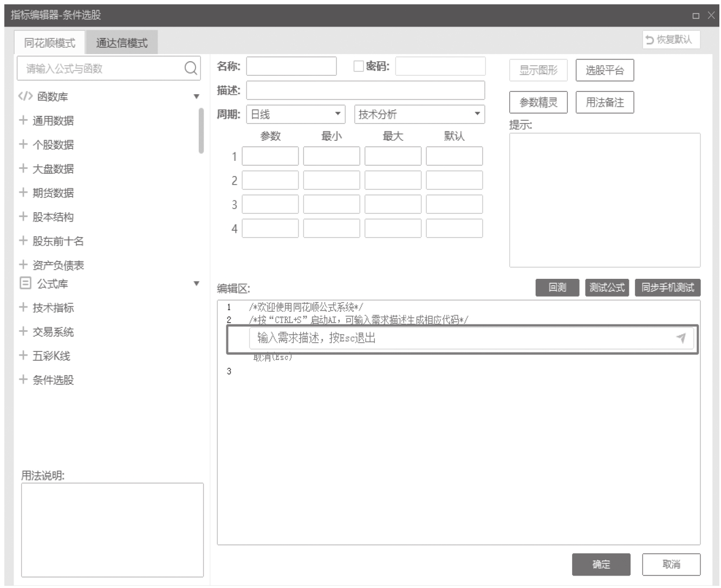
Task: Expand 条件选股 formula group
Action: pyautogui.click(x=23, y=380)
